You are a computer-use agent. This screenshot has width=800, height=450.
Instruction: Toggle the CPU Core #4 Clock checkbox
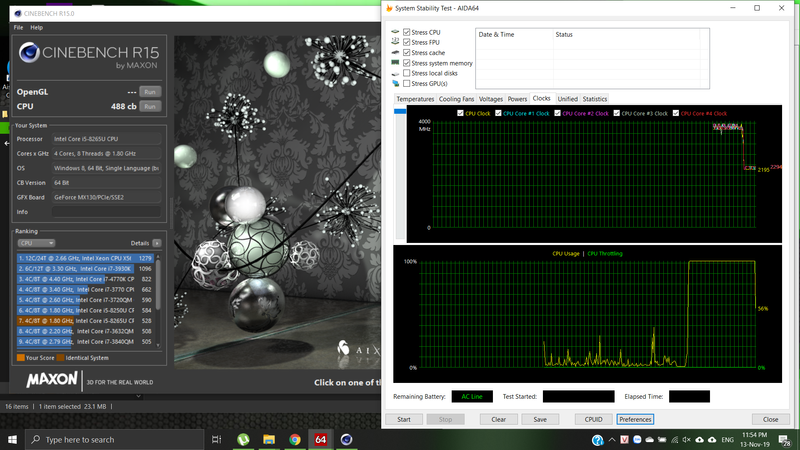pos(676,113)
